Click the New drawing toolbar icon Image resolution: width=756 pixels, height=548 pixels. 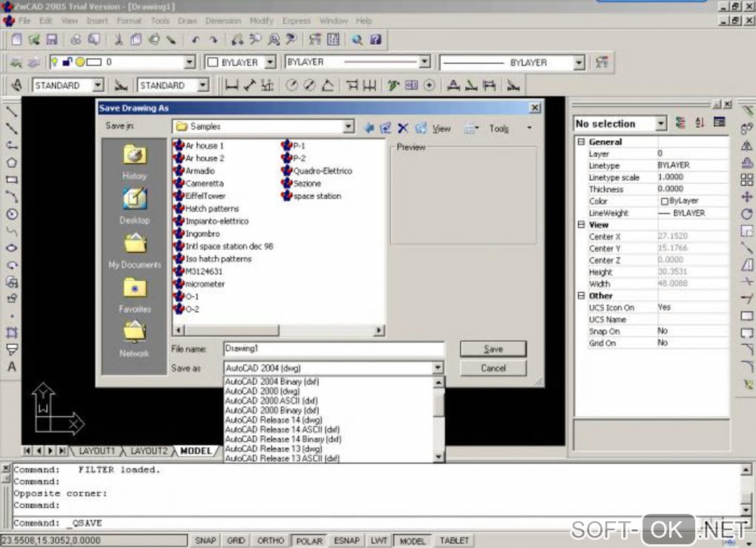(x=16, y=39)
